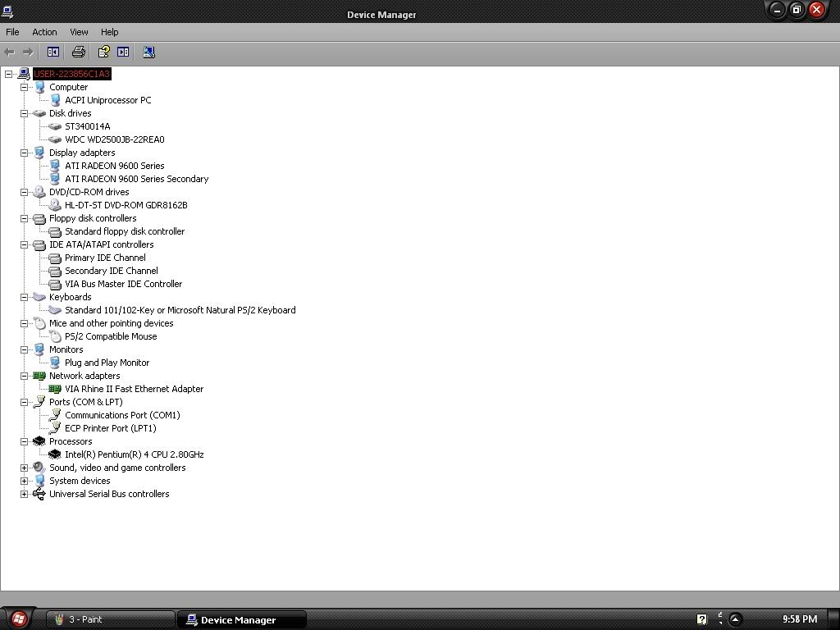Click the computer icon next to USER-223856C1A3
This screenshot has width=840, height=630.
(x=24, y=74)
